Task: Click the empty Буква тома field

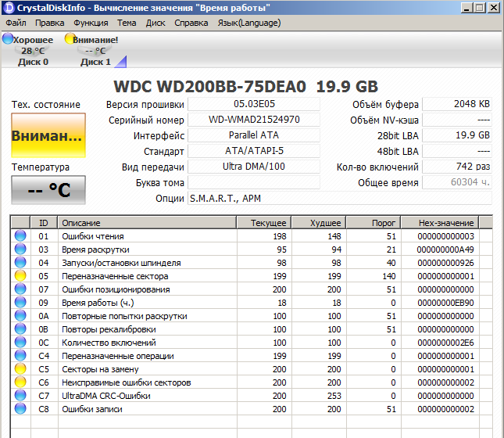Action: (254, 182)
